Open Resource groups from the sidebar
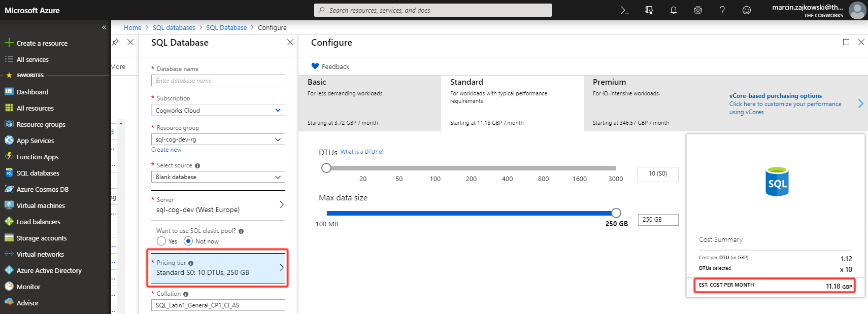 41,124
